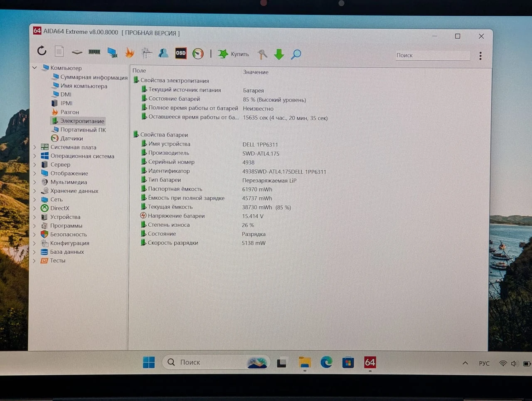The width and height of the screenshot is (532, 401).
Task: Open the Report page icon
Action: 59,51
